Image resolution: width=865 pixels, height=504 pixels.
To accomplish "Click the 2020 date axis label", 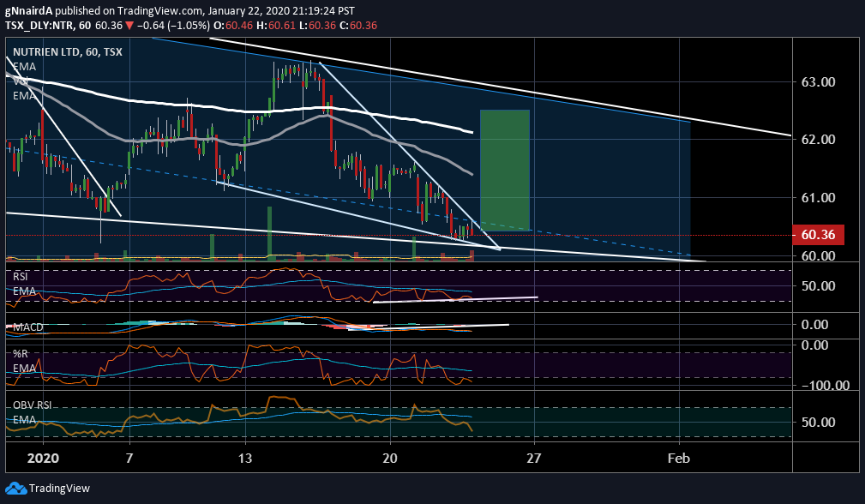I will (x=43, y=459).
